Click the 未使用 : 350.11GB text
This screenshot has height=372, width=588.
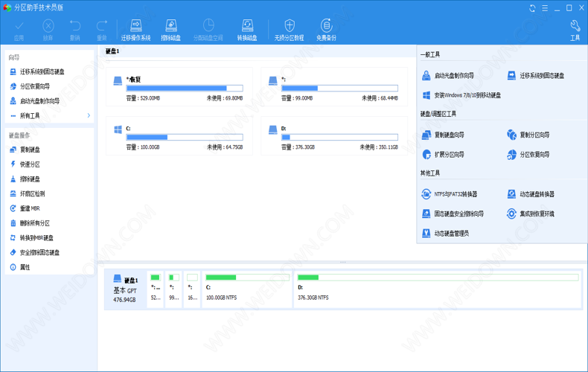[379, 147]
